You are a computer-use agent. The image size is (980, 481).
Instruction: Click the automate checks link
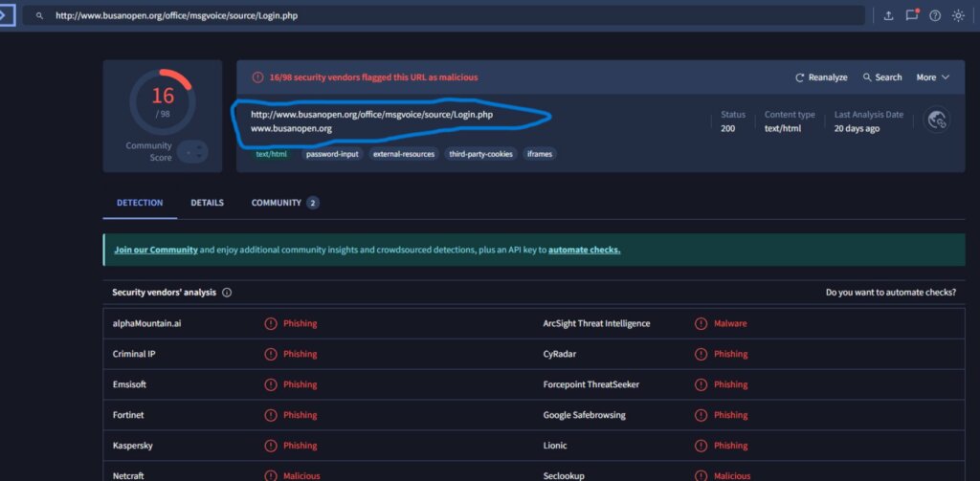tap(584, 250)
